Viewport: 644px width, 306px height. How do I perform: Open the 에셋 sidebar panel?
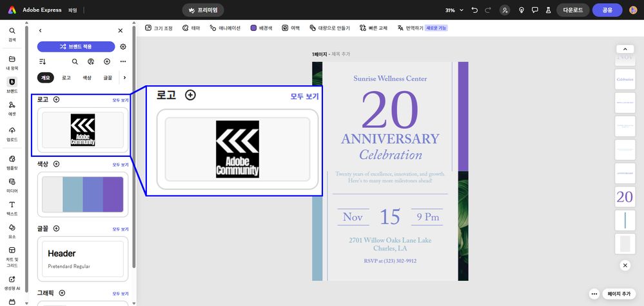(x=12, y=109)
